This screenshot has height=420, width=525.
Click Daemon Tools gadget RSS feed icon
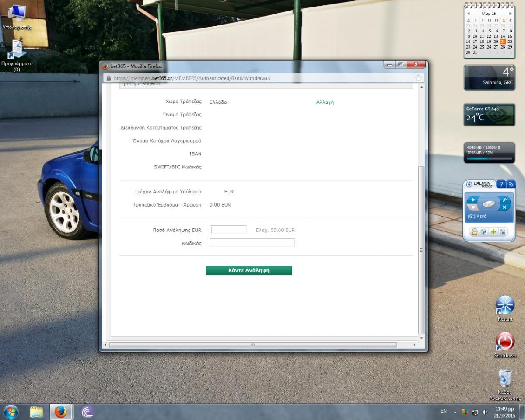pyautogui.click(x=511, y=184)
